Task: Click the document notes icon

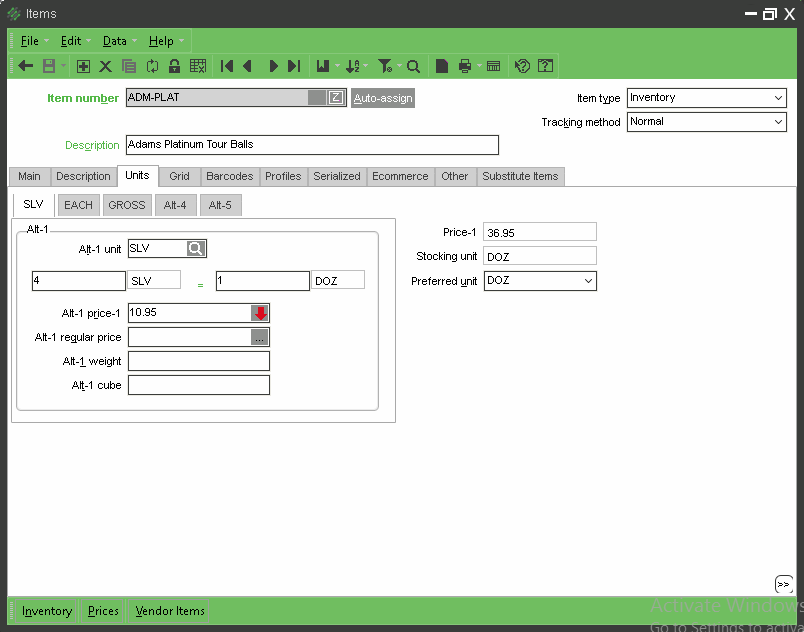Action: [x=441, y=66]
